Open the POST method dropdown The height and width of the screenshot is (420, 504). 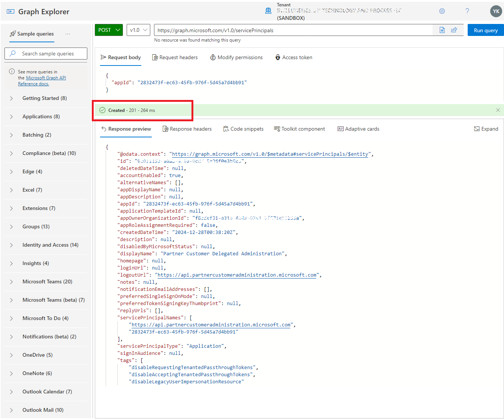109,30
